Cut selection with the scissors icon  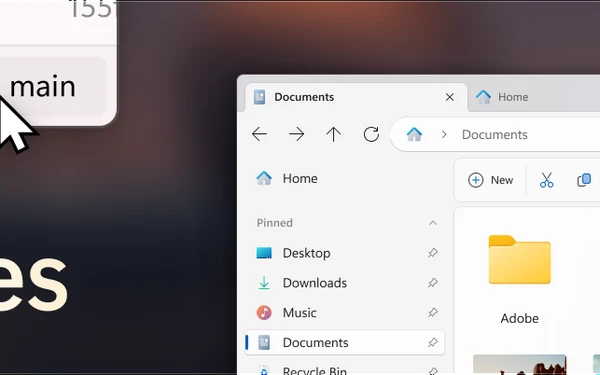point(546,180)
